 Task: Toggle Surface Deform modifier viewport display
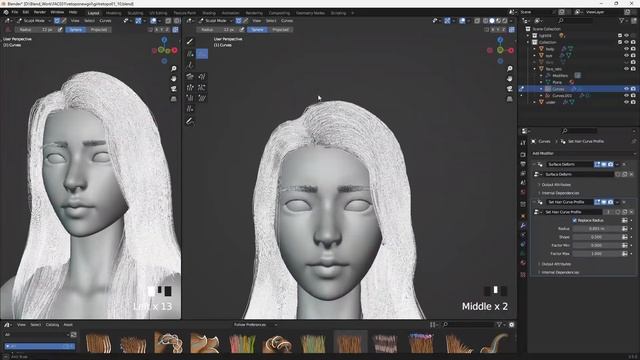[604, 164]
